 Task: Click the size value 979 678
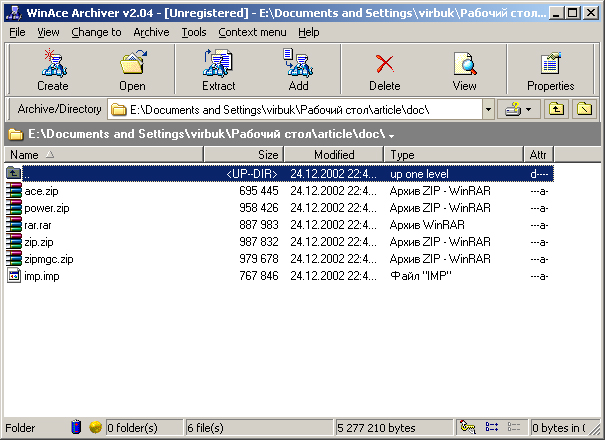pos(259,259)
